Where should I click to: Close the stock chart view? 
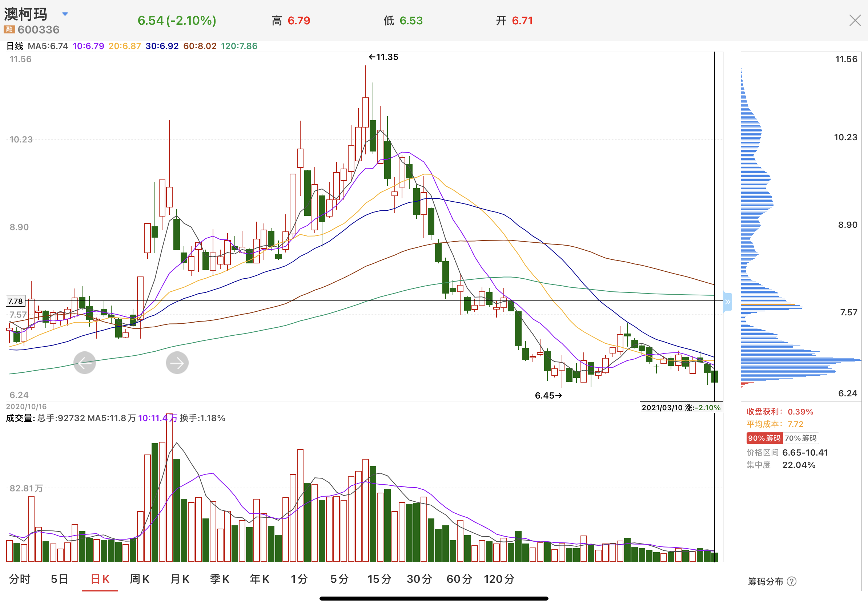click(x=855, y=20)
